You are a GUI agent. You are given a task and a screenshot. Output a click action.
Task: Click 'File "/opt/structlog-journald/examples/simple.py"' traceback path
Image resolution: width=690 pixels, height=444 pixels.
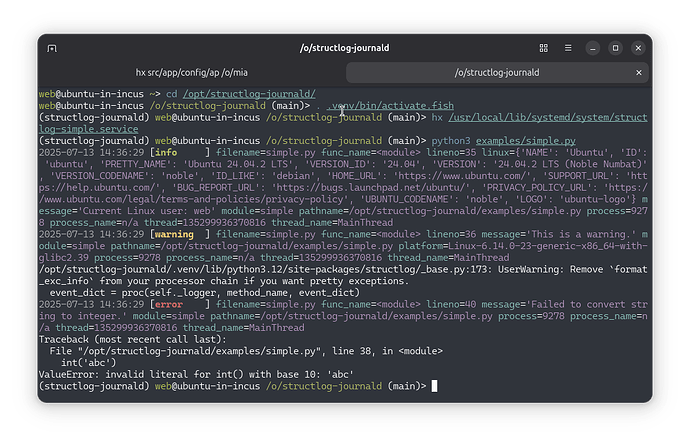click(185, 351)
